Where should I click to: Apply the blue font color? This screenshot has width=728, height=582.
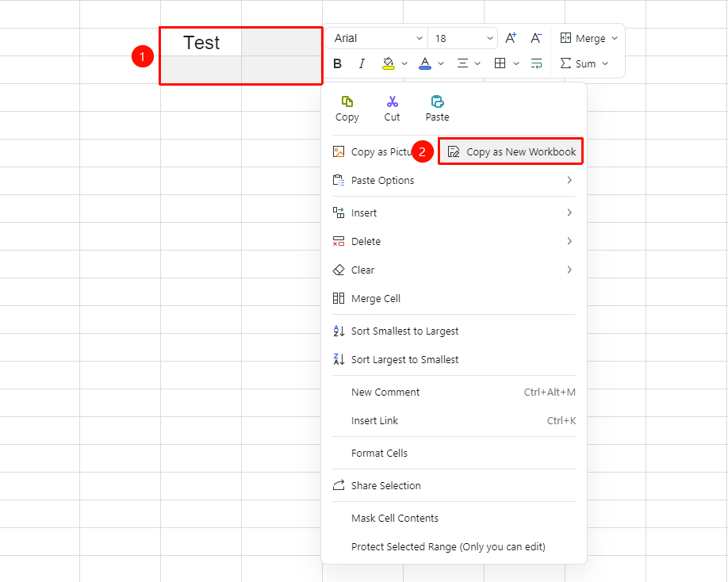pyautogui.click(x=425, y=63)
